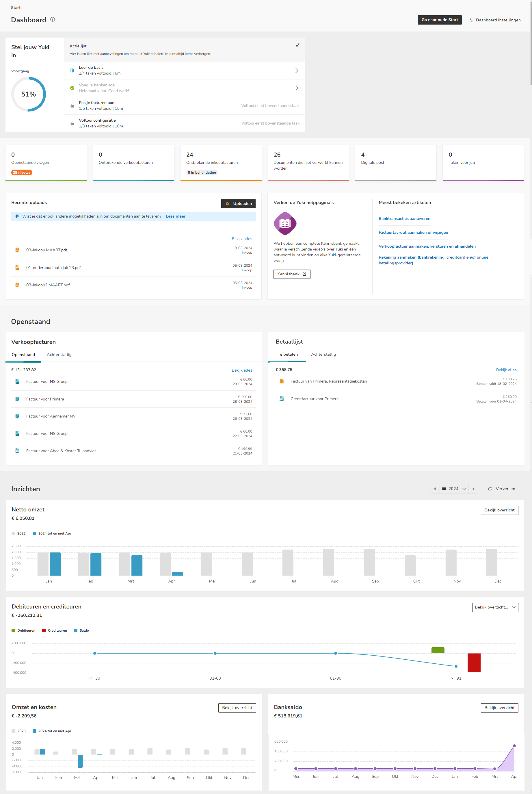532x794 pixels.
Task: Click the 5 in behandeling badge
Action: 202,173
